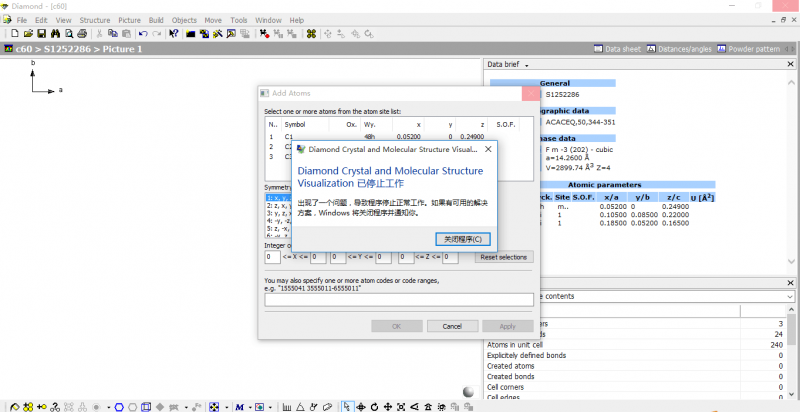This screenshot has width=800, height=412.
Task: Click the lower X bound integer field
Action: [x=272, y=258]
